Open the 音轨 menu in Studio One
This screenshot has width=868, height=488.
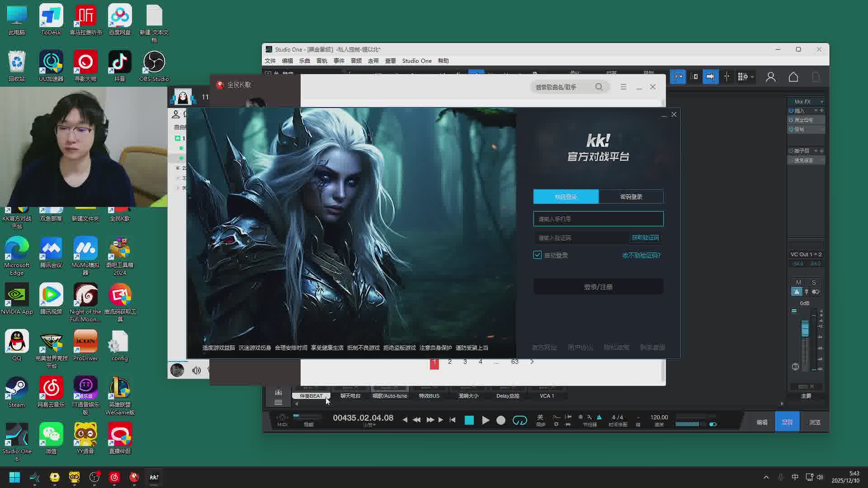point(321,61)
